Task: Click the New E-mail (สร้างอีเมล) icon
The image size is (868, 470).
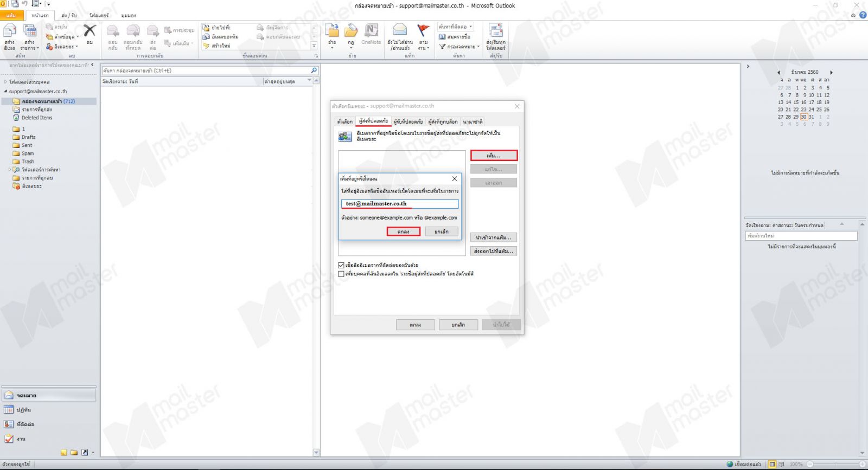Action: click(10, 31)
